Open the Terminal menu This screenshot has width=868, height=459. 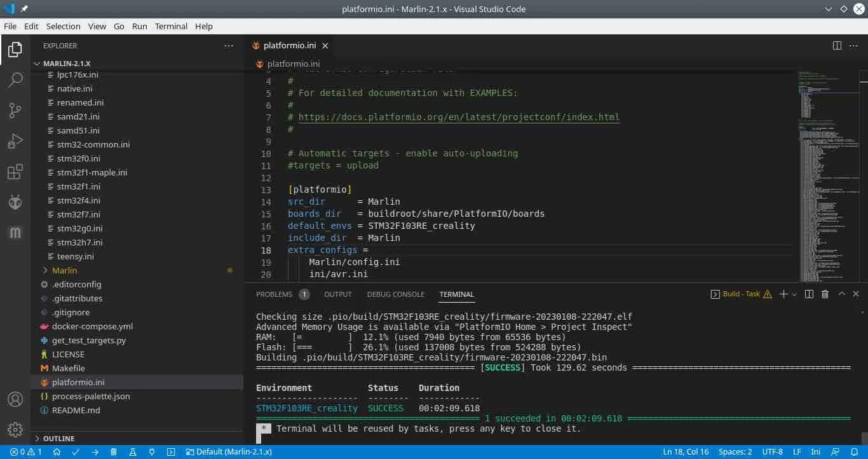pyautogui.click(x=171, y=26)
